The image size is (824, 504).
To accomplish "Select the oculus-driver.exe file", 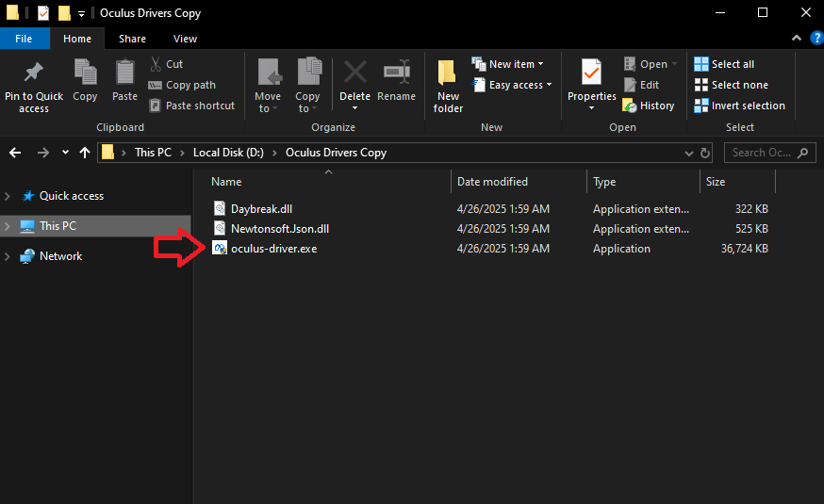I will pyautogui.click(x=273, y=249).
